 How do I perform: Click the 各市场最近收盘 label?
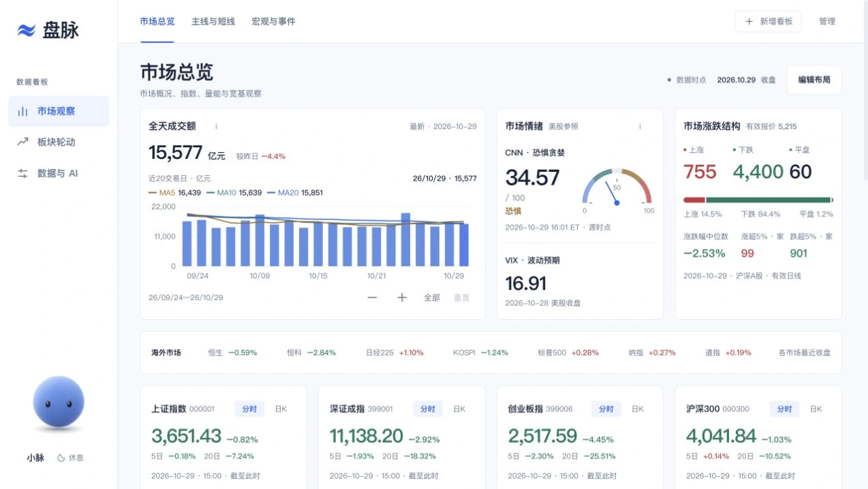point(805,353)
